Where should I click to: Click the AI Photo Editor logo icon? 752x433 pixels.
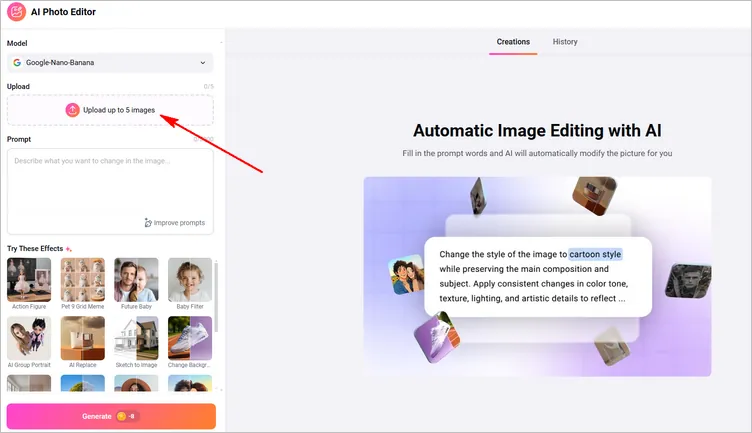(x=16, y=13)
